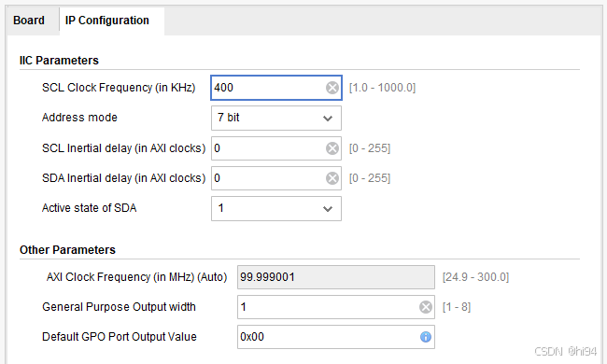Click the Active state of SDA chevron

coord(328,209)
